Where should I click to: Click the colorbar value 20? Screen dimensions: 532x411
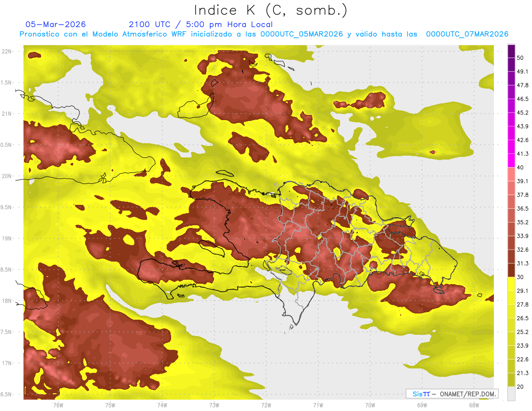pyautogui.click(x=520, y=387)
